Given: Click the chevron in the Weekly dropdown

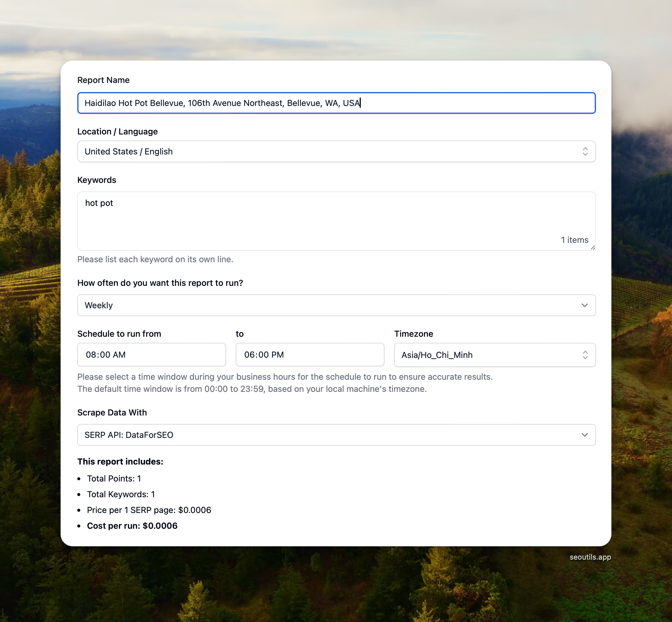Looking at the screenshot, I should [x=584, y=305].
